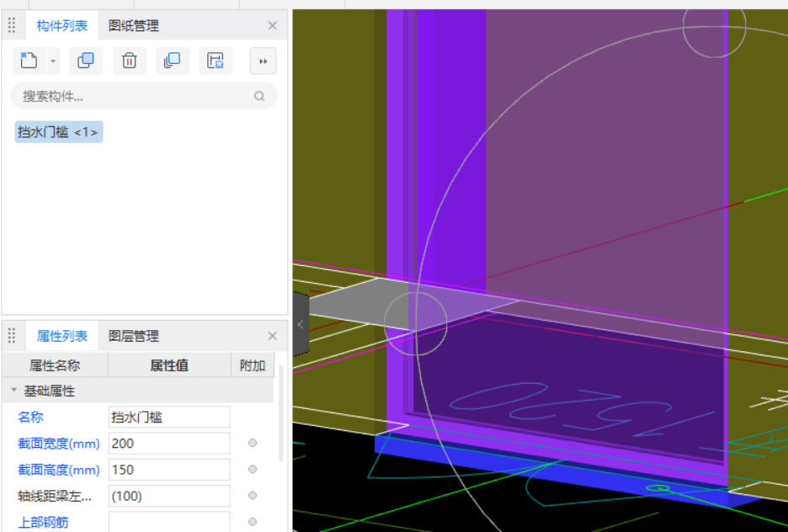The width and height of the screenshot is (788, 532).
Task: Grab the property panel drag handle
Action: click(12, 336)
